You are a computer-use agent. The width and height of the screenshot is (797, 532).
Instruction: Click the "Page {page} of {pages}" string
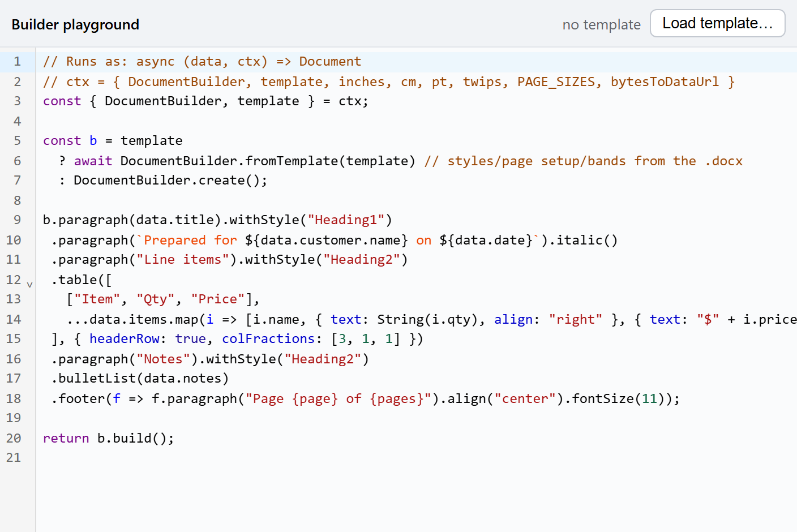(338, 398)
